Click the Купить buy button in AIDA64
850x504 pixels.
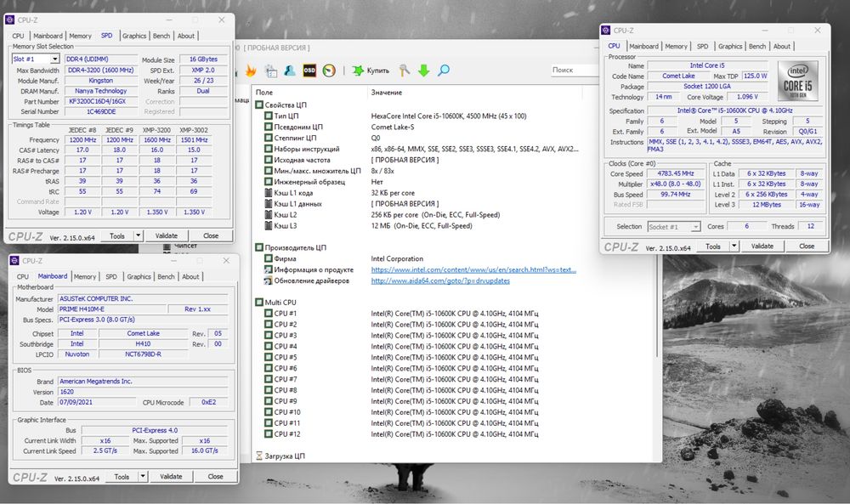(x=371, y=71)
